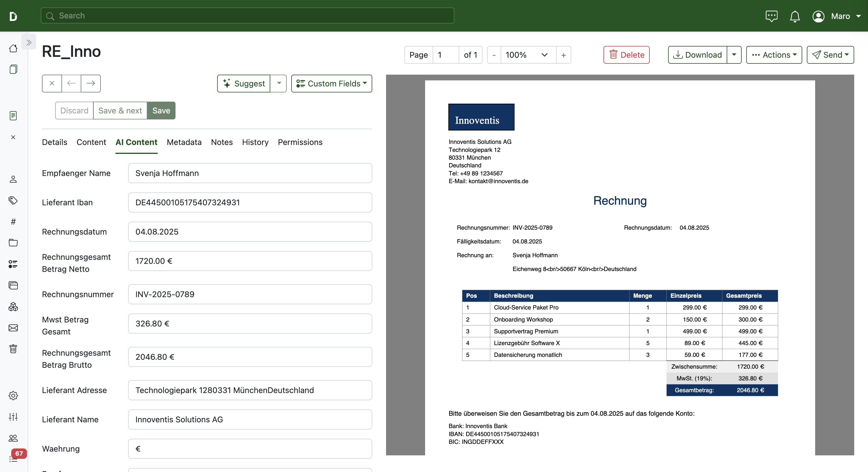The width and height of the screenshot is (868, 472).
Task: Increase zoom with the plus button
Action: point(563,55)
